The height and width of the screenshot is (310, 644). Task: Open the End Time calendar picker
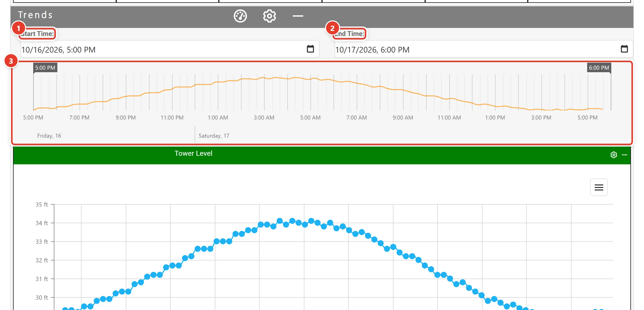(x=624, y=49)
